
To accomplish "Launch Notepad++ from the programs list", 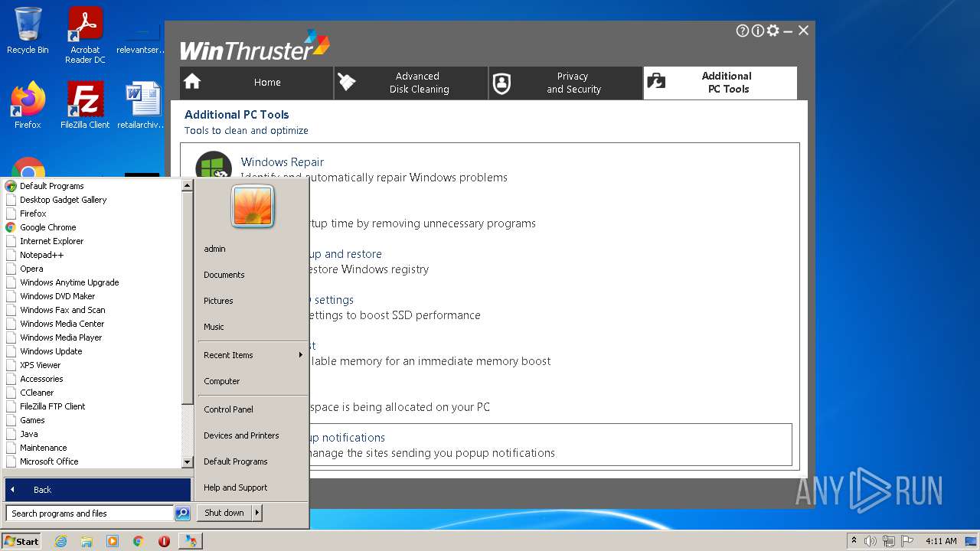I will tap(92, 255).
